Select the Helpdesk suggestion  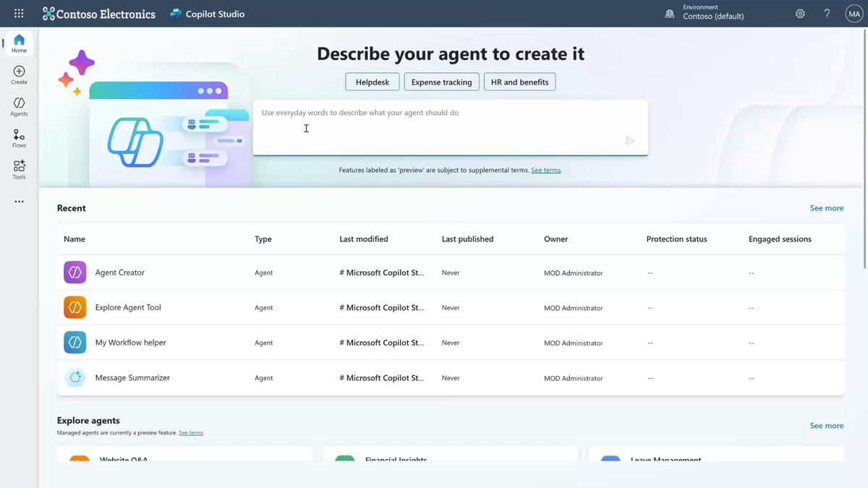coord(373,82)
